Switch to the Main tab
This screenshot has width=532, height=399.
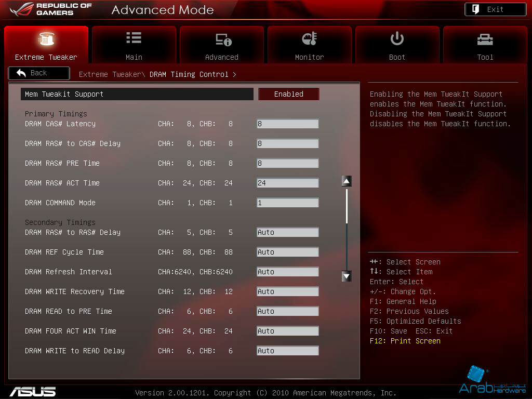tap(134, 45)
